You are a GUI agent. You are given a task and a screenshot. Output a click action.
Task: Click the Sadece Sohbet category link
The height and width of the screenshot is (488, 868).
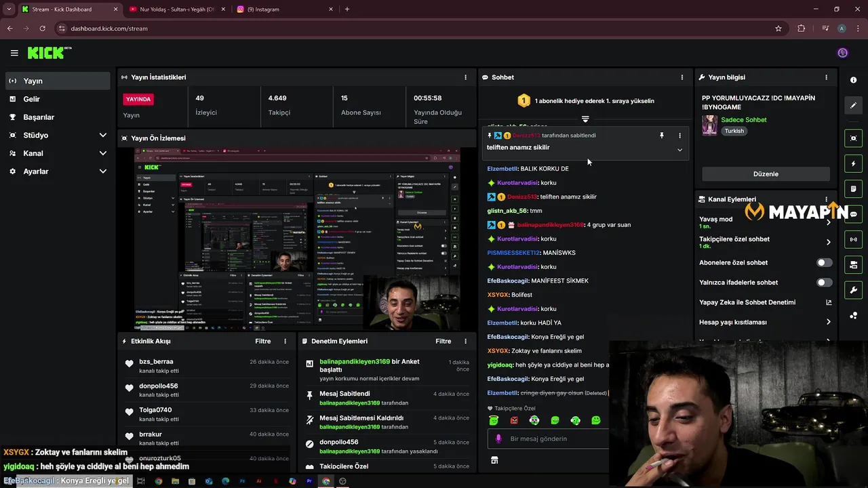pos(743,120)
